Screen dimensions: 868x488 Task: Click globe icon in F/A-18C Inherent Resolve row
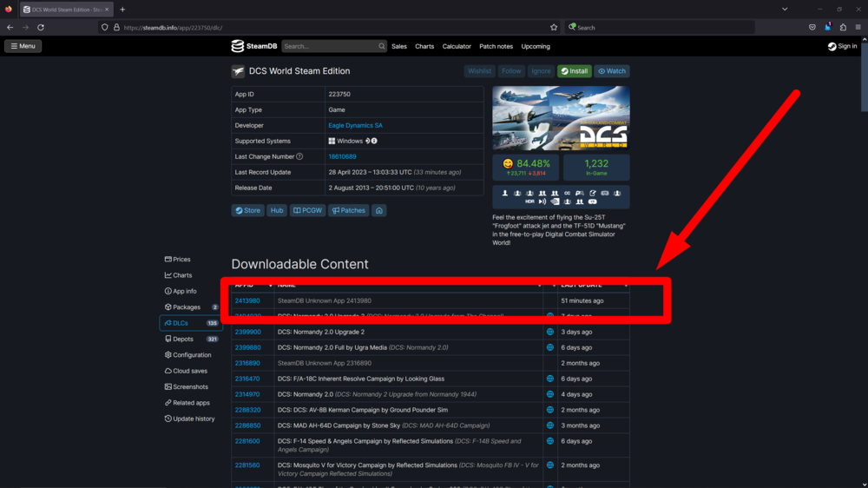(549, 379)
